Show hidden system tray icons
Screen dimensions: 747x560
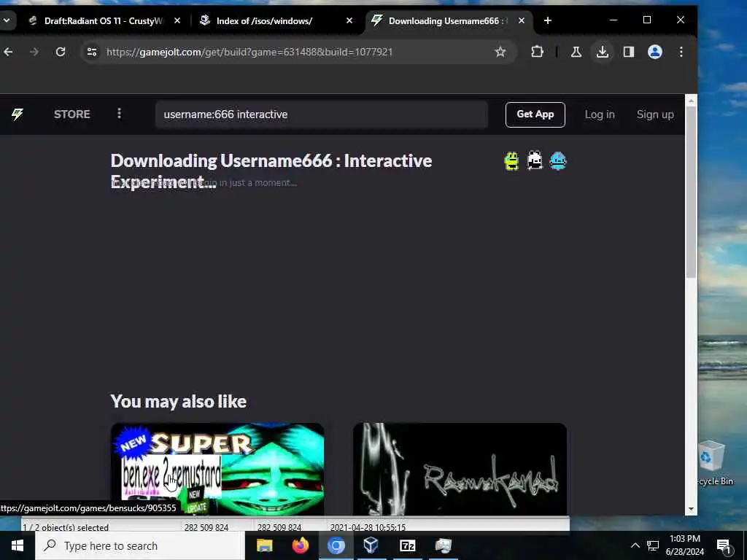click(x=635, y=545)
